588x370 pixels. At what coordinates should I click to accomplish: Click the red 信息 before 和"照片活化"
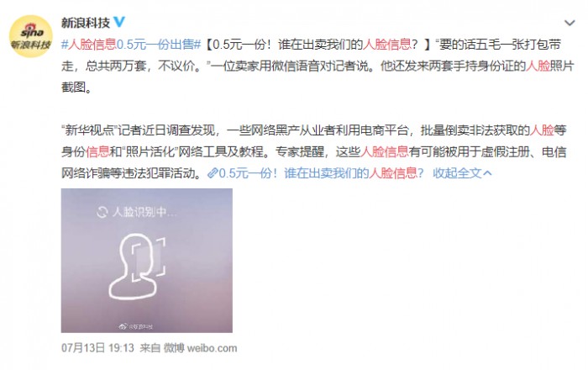97,151
